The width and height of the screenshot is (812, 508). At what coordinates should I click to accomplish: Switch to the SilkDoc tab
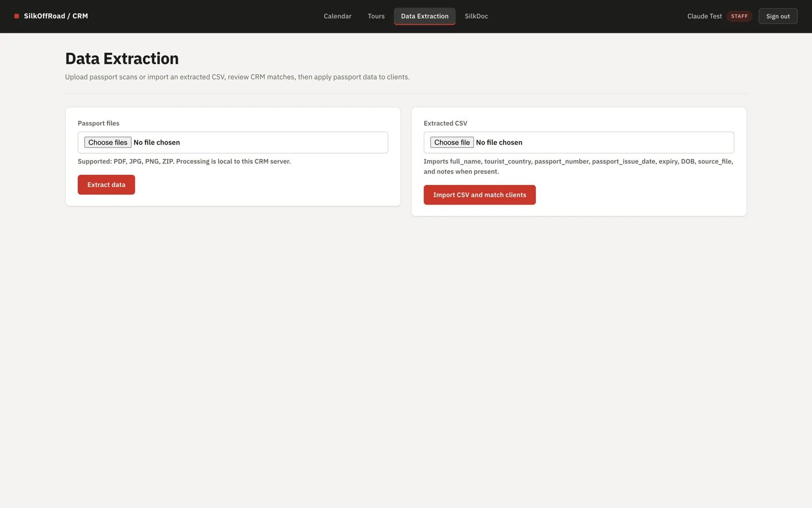[x=477, y=16]
